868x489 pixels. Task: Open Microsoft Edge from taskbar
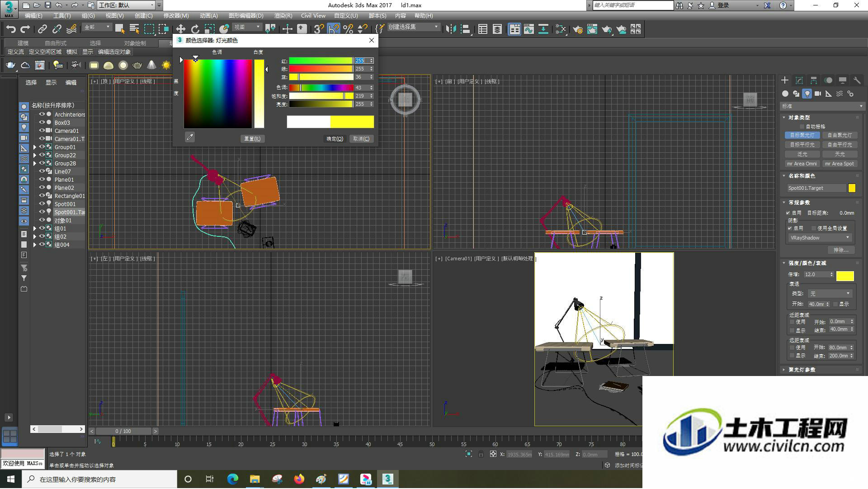pos(232,480)
